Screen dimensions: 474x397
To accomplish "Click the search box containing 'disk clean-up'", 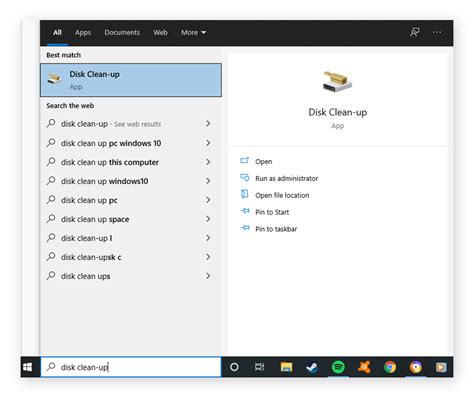I will click(131, 367).
